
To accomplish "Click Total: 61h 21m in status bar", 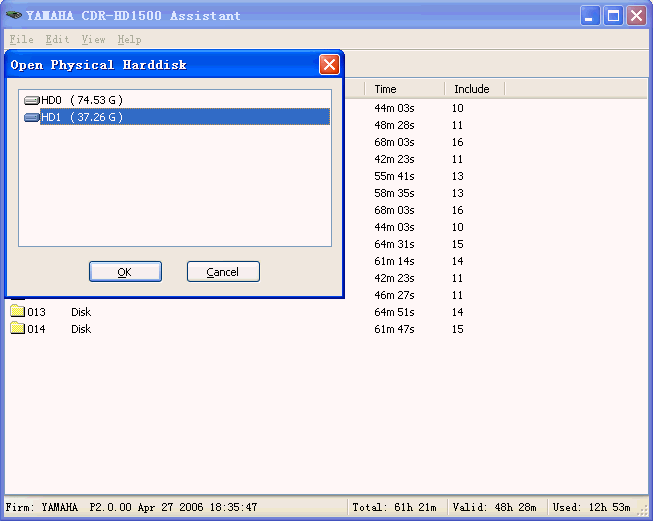I will 394,507.
